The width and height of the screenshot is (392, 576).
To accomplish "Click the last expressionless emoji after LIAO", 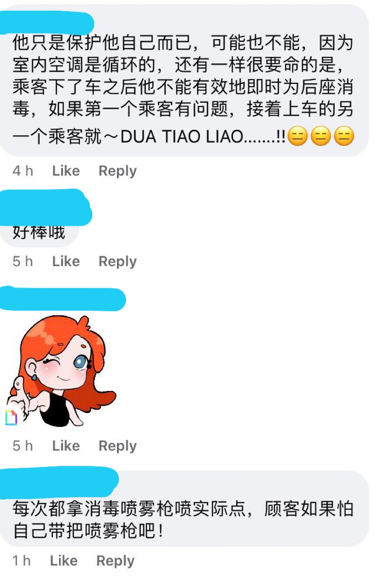I will click(x=344, y=137).
